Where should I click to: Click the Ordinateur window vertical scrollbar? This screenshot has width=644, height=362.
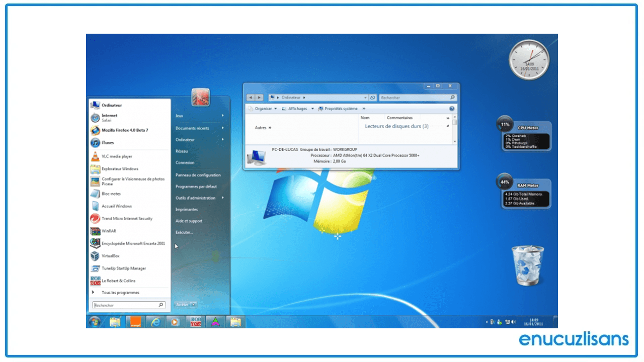tap(455, 130)
